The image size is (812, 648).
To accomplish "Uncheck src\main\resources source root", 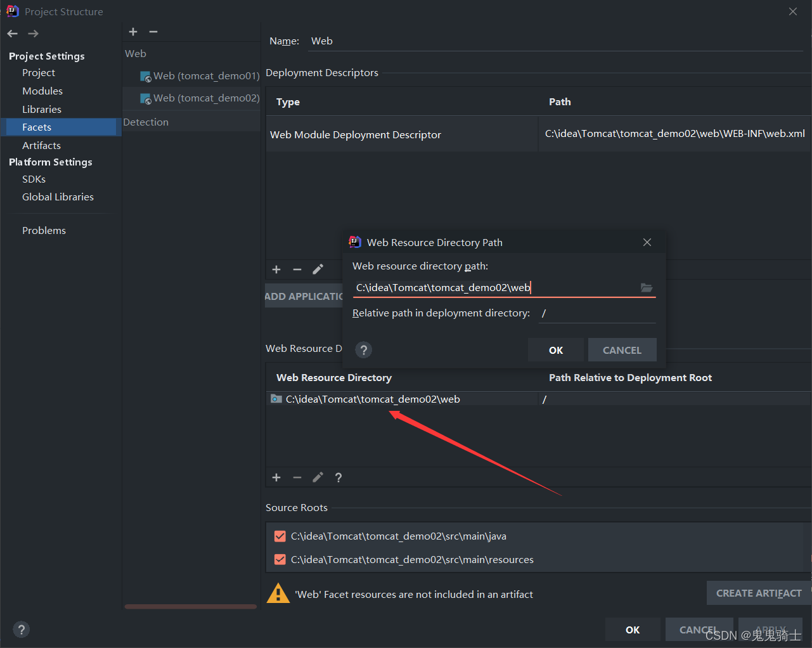I will (x=280, y=560).
